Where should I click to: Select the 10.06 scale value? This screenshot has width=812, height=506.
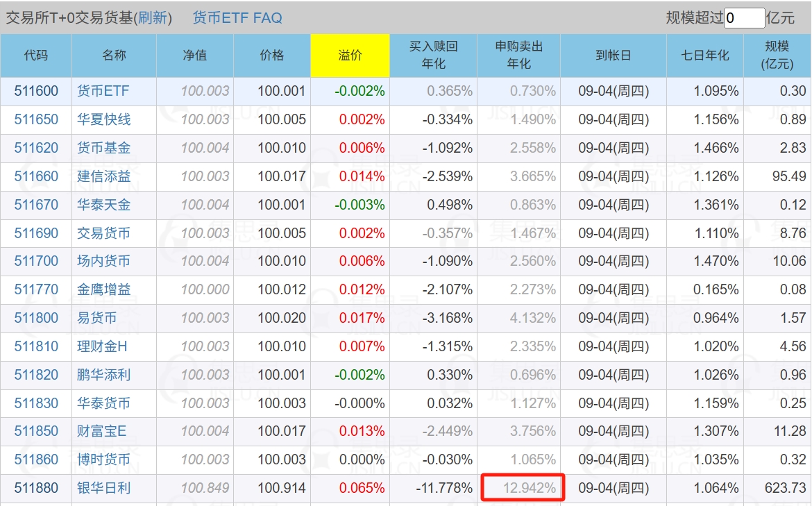tap(790, 261)
